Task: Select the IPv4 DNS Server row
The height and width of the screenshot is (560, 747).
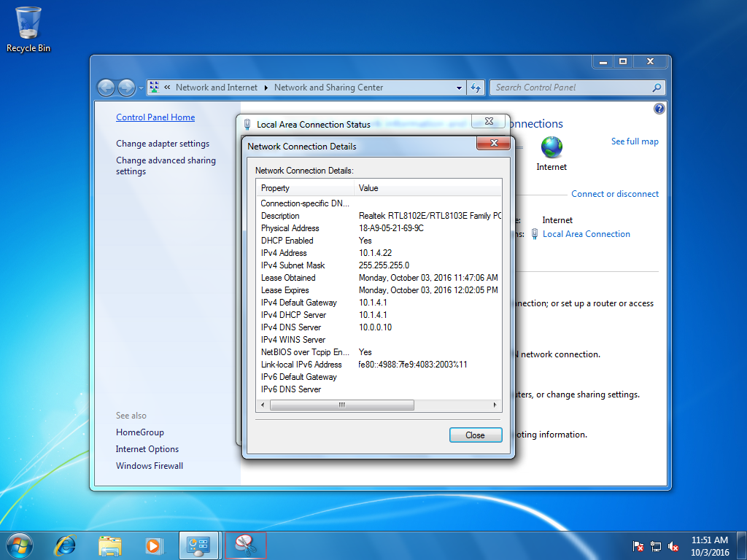Action: (379, 327)
